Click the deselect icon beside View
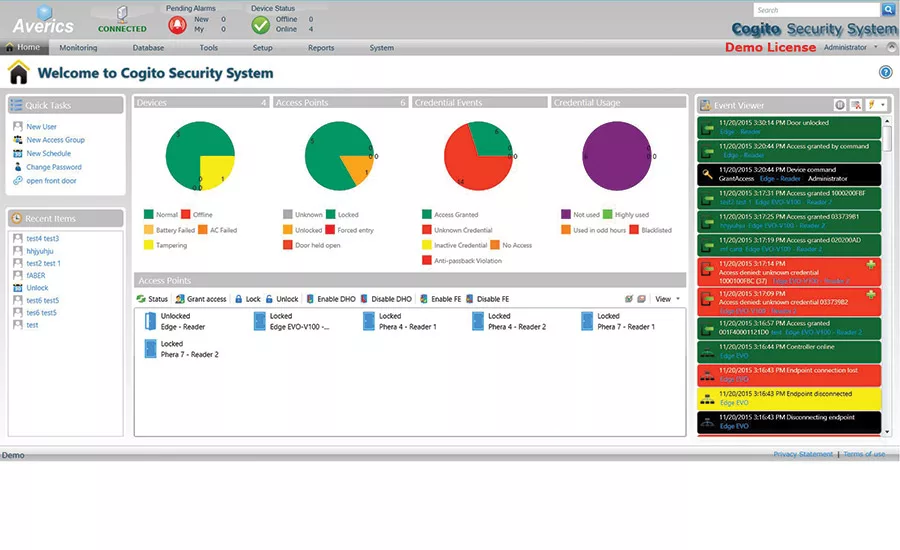 coord(642,299)
